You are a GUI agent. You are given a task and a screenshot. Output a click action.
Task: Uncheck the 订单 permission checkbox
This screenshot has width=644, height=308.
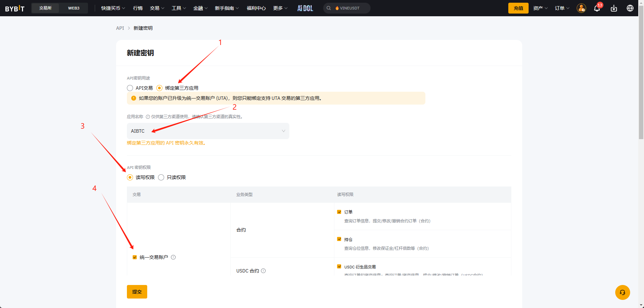click(x=339, y=212)
